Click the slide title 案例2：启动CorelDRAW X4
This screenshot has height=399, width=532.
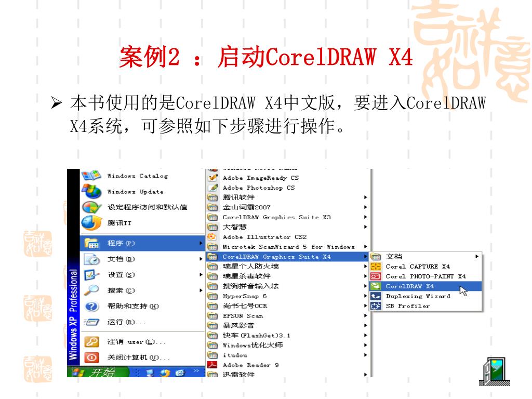[266, 57]
